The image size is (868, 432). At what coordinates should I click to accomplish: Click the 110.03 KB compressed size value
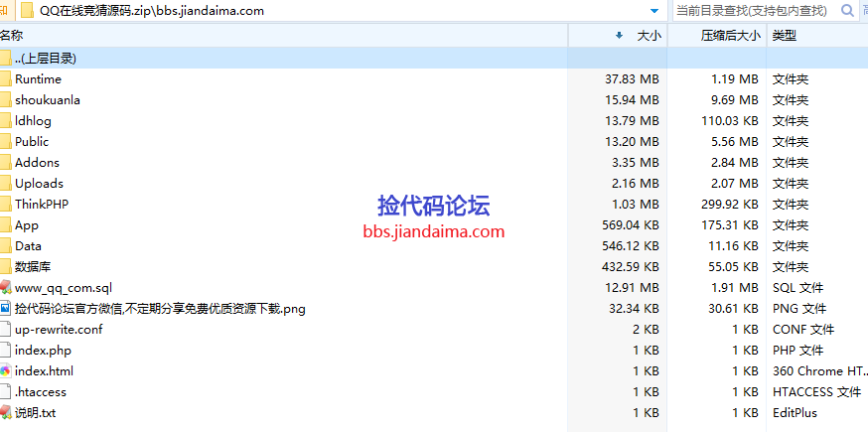click(x=730, y=121)
